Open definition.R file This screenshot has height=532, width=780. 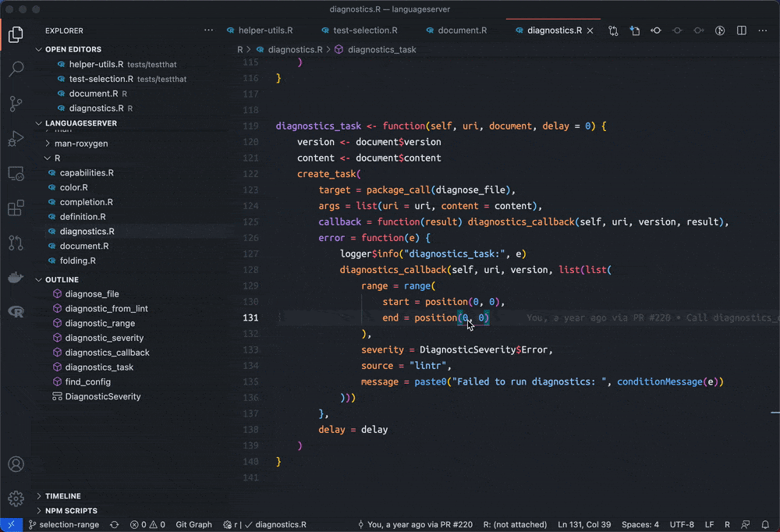tap(83, 217)
